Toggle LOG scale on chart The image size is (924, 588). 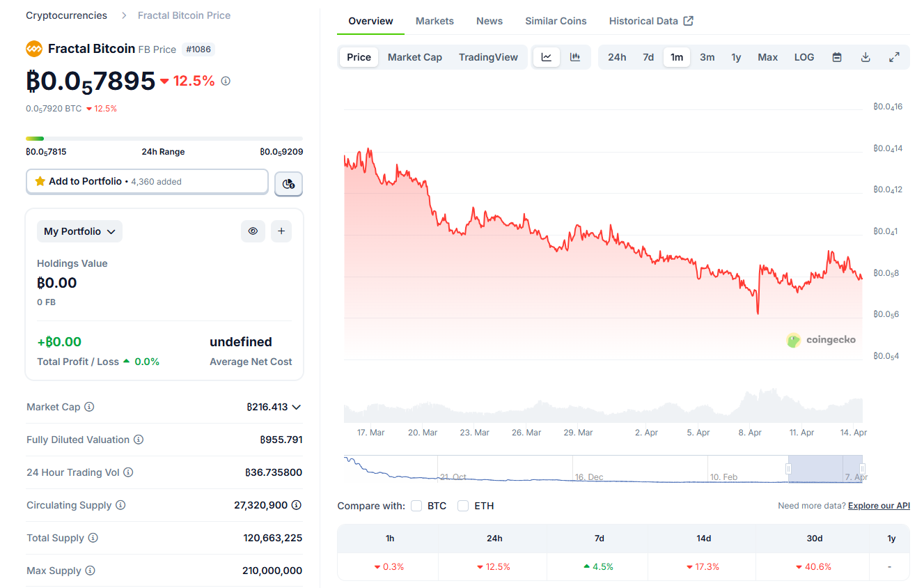(x=804, y=57)
